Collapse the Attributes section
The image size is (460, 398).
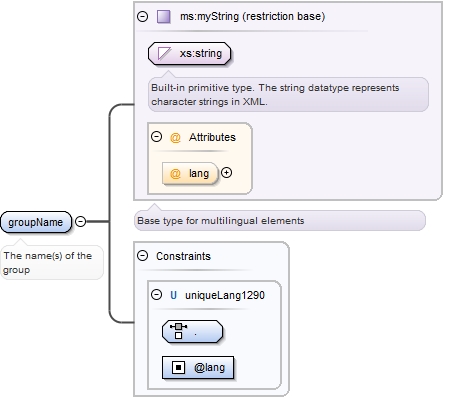(x=156, y=137)
